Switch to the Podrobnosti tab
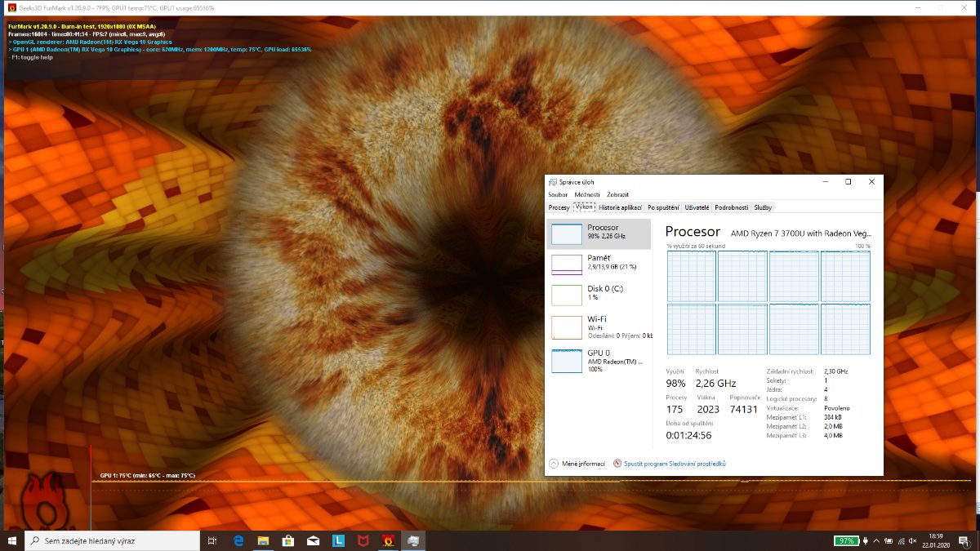The width and height of the screenshot is (980, 551). 731,207
